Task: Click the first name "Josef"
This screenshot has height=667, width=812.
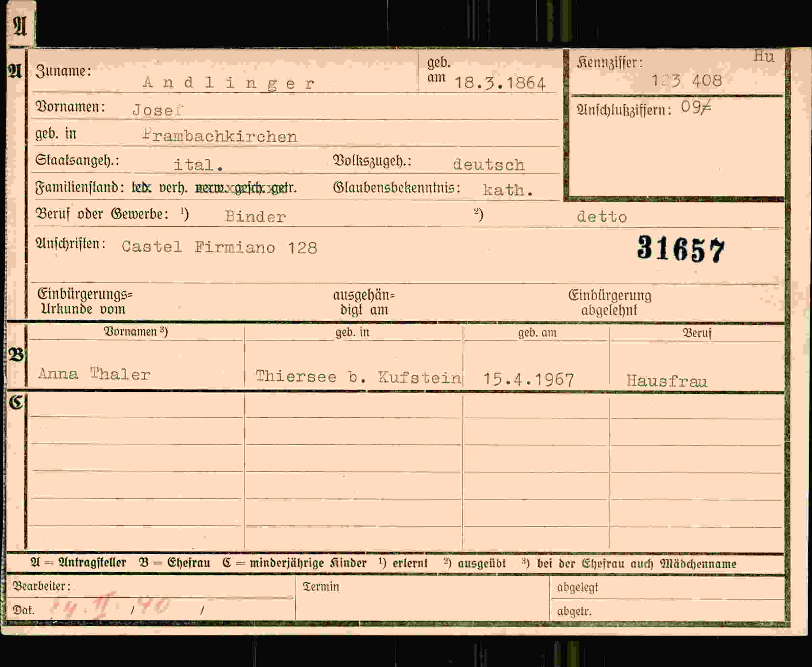Action: click(158, 110)
